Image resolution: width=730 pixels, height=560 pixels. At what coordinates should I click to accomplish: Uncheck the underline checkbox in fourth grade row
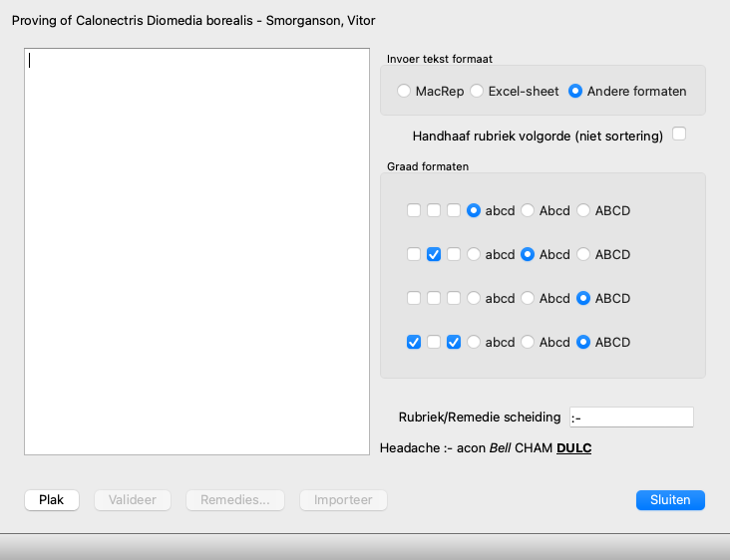[454, 342]
